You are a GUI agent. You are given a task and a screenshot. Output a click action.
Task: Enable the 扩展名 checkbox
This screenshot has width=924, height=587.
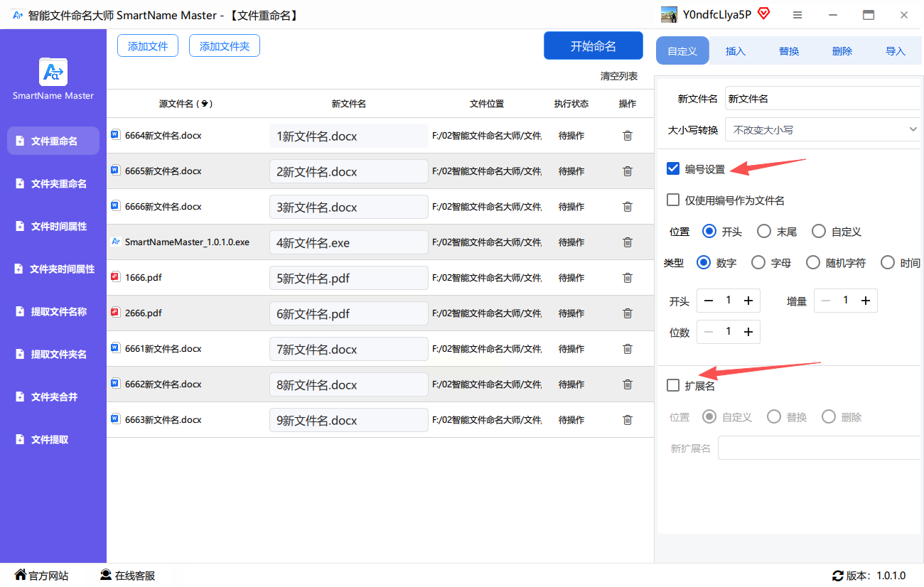pos(673,385)
